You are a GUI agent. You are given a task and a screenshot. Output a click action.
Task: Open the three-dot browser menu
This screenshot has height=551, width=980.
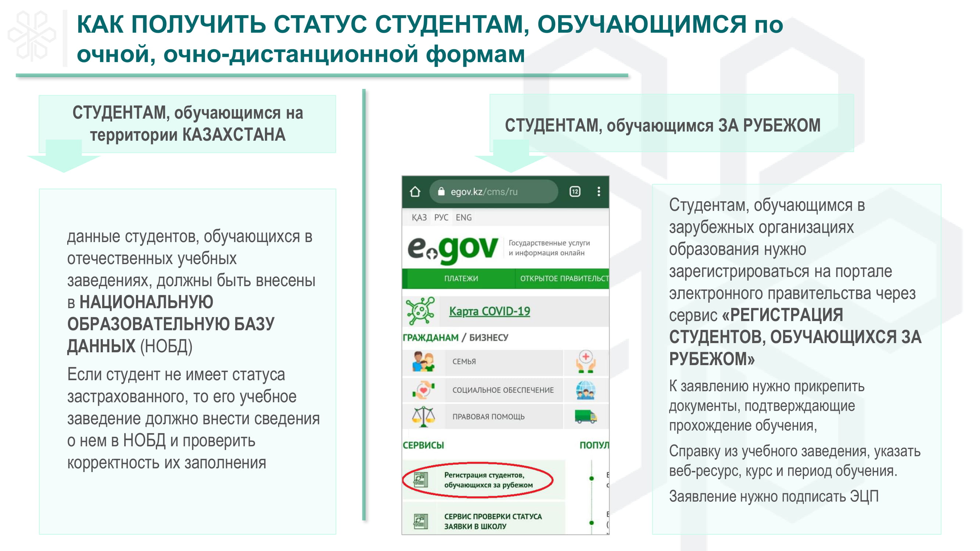[x=599, y=191]
